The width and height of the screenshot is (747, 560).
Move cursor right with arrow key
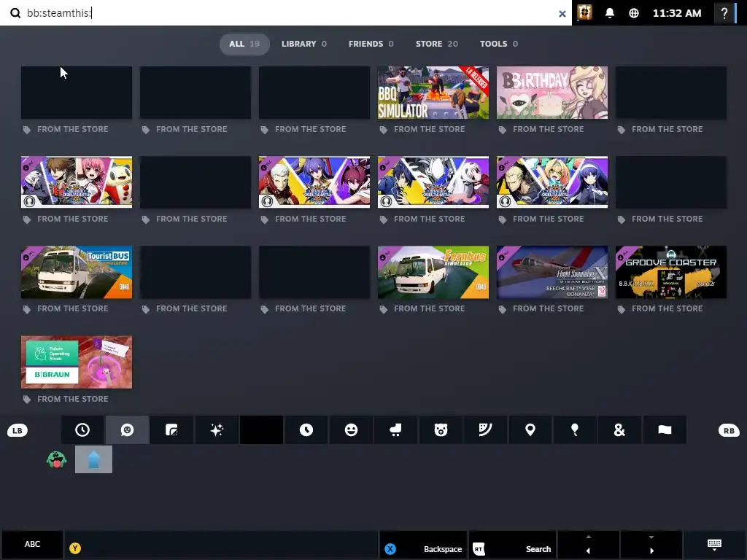pos(651,544)
